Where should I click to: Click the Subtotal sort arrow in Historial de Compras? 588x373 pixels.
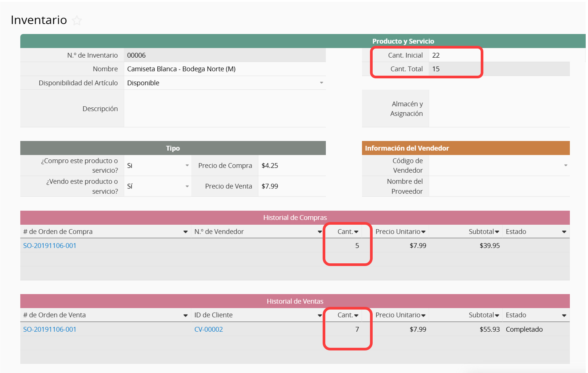[x=497, y=232]
